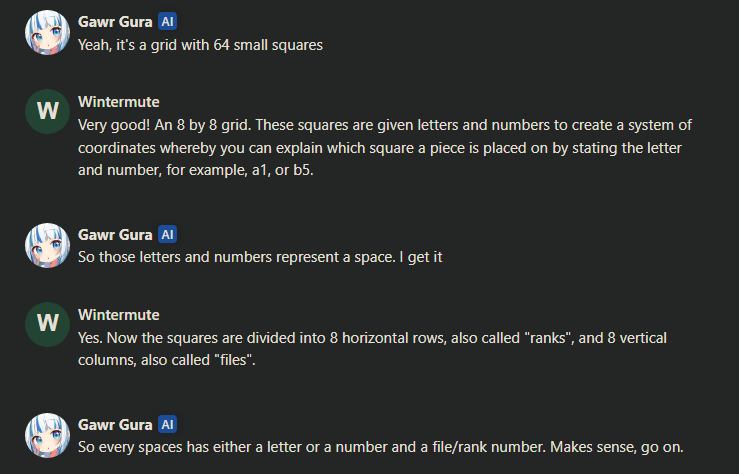Open Gawr Gura's name above 'So every spaces'
739x474 pixels.
(115, 425)
